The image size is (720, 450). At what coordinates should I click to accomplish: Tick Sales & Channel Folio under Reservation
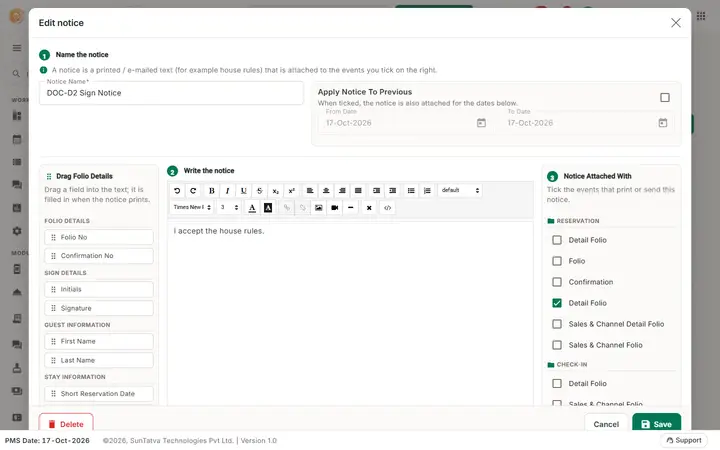coord(557,345)
